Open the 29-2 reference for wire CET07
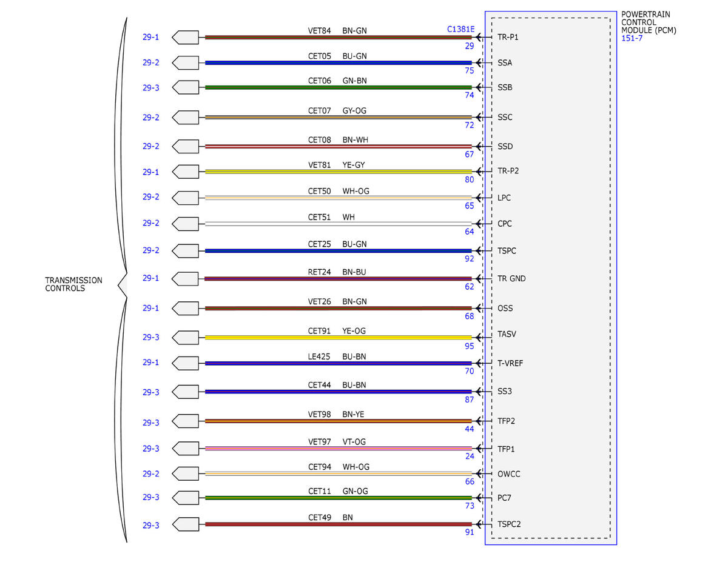The image size is (728, 562). (x=151, y=117)
